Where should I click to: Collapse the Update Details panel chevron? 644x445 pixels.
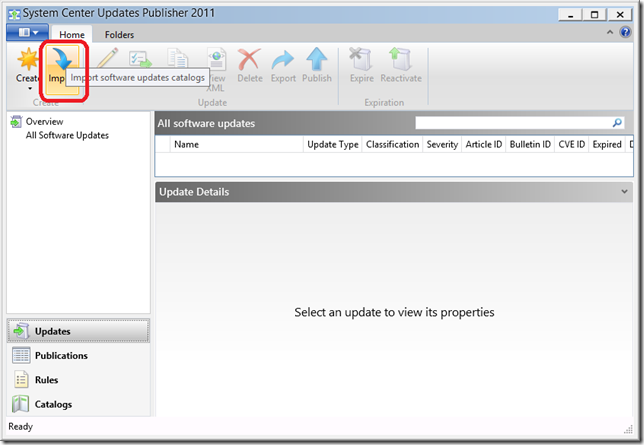point(624,191)
